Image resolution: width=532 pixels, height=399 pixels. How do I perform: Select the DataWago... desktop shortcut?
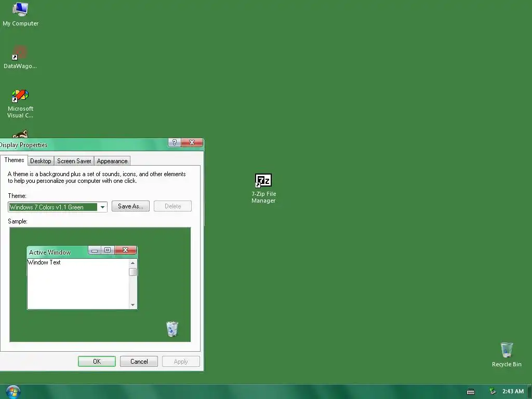pyautogui.click(x=20, y=57)
